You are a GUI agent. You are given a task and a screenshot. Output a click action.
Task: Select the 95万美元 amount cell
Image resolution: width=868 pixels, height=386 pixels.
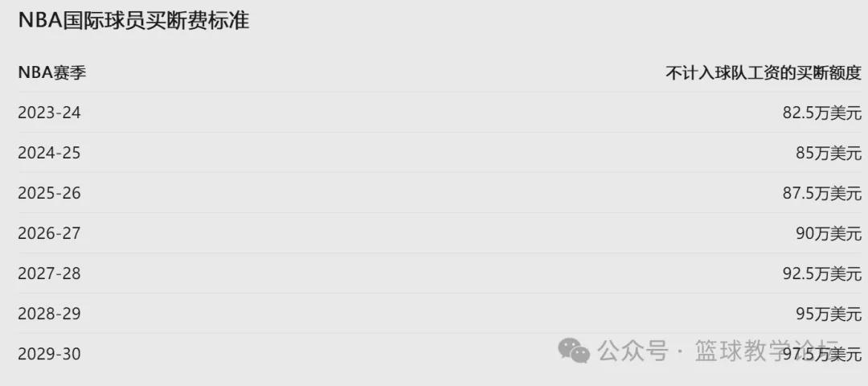(829, 314)
